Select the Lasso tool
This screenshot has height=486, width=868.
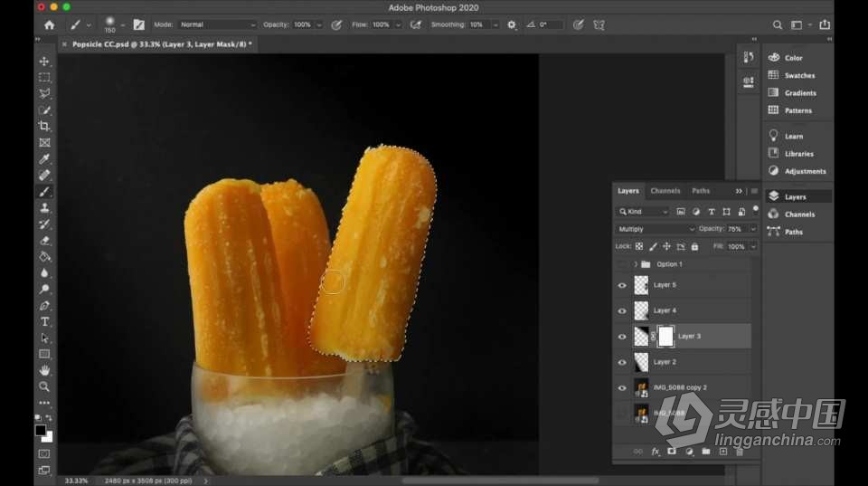(44, 93)
